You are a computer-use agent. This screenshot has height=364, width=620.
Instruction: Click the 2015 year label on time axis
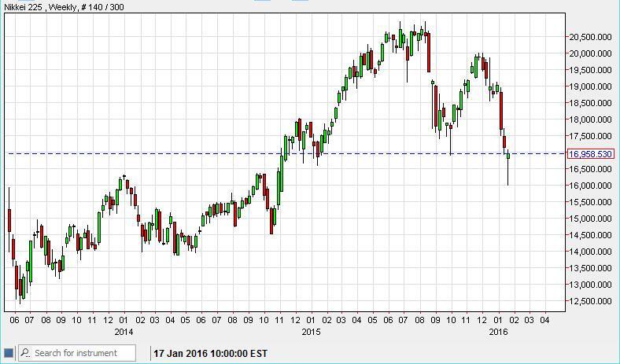click(x=311, y=332)
